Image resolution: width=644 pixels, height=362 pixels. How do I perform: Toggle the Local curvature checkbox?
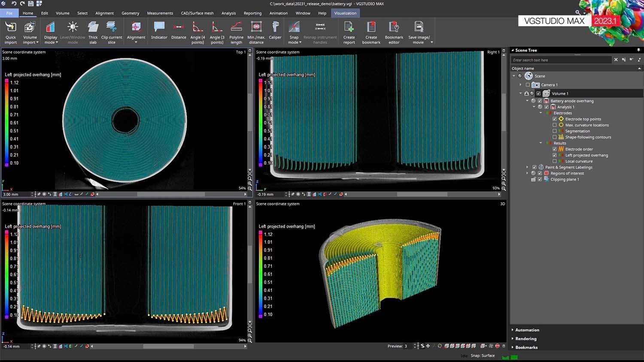click(x=555, y=161)
